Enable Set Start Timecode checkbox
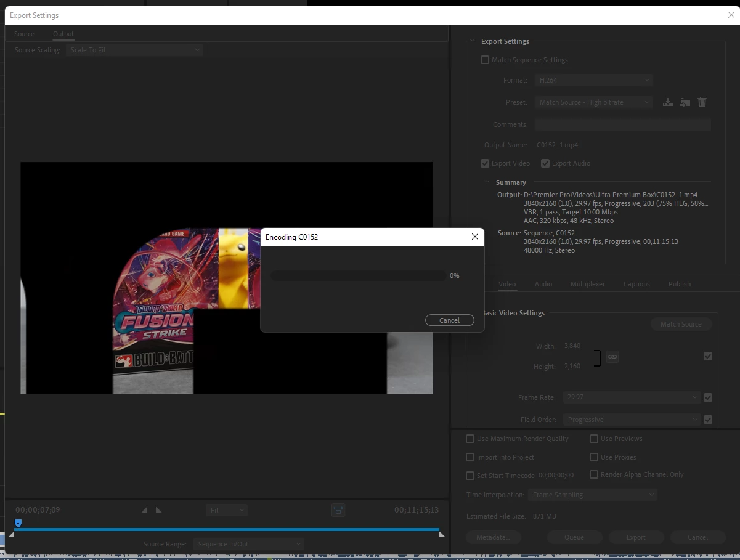Screen dimensions: 740x560 (470, 476)
